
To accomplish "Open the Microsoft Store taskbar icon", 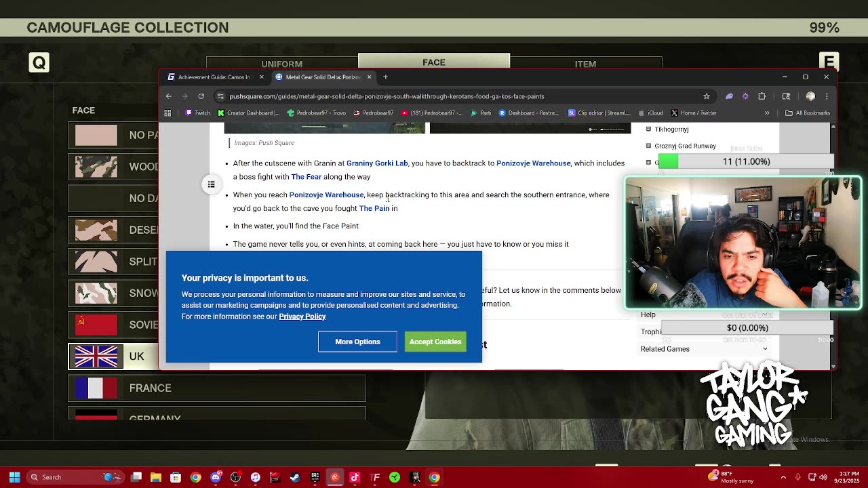I will (x=176, y=477).
